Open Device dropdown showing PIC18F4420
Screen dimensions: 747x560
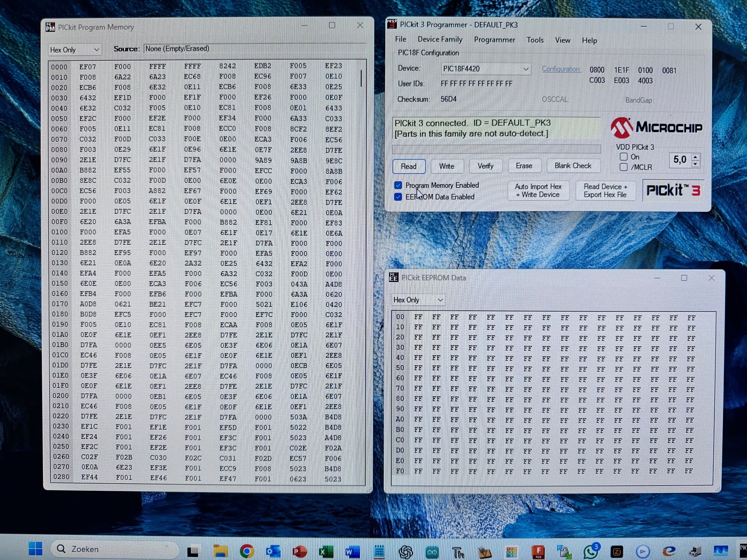point(486,69)
